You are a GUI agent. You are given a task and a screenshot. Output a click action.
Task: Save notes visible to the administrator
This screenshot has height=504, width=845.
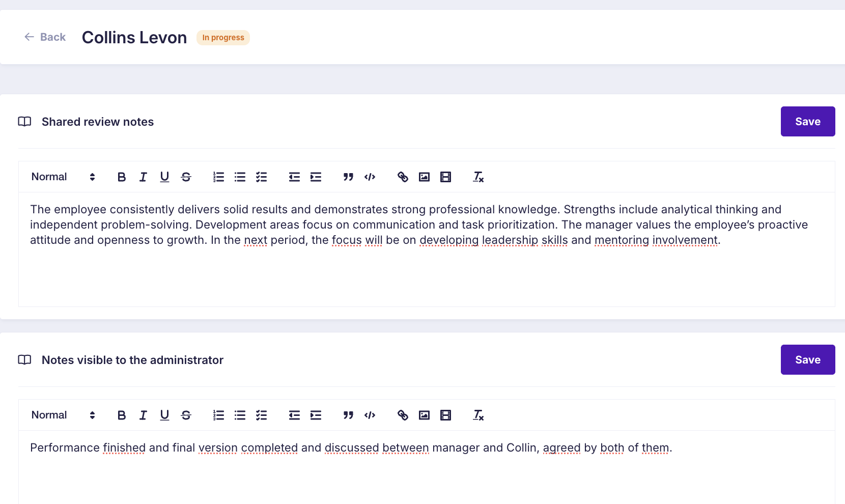coord(807,360)
